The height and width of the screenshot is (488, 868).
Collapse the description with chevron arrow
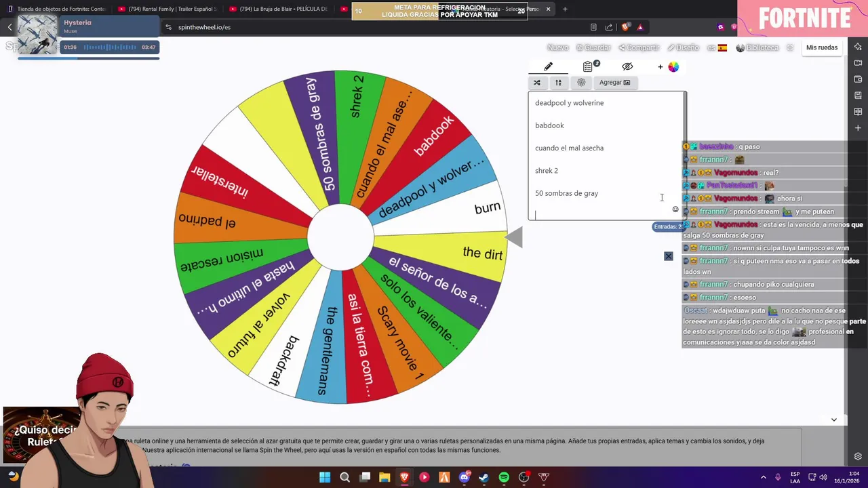(834, 420)
